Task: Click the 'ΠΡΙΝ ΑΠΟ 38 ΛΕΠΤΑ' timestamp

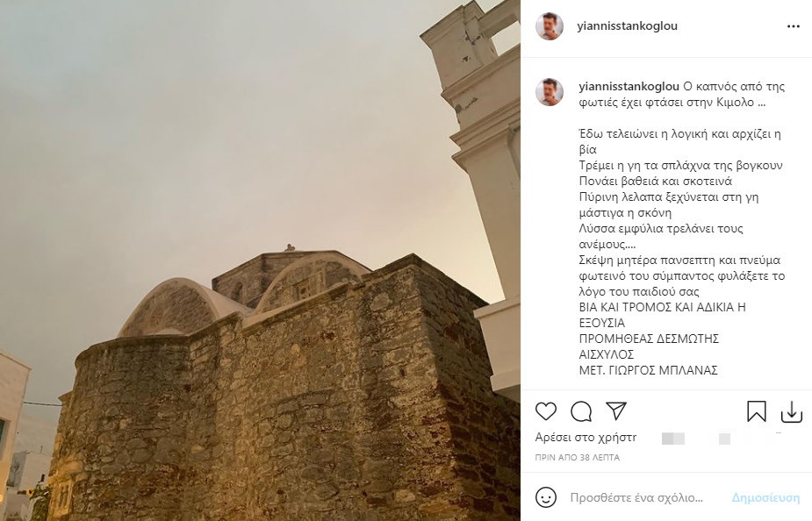Action: click(578, 457)
